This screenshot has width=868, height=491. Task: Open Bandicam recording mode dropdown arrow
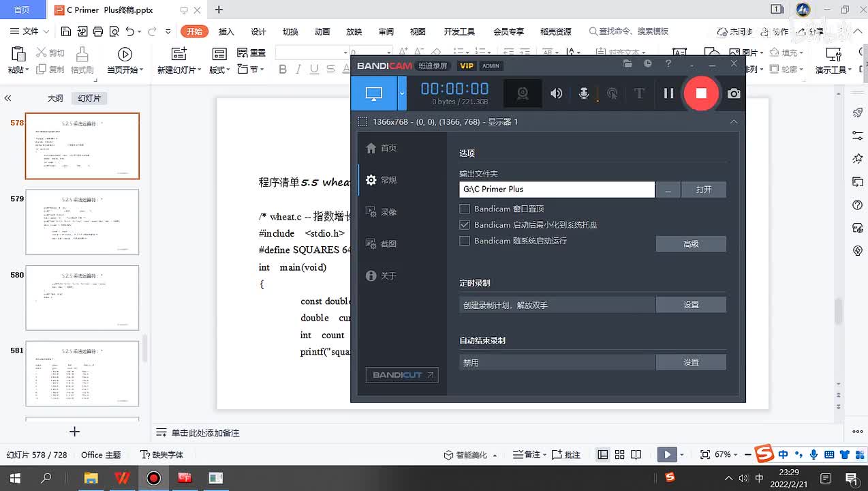click(x=402, y=93)
